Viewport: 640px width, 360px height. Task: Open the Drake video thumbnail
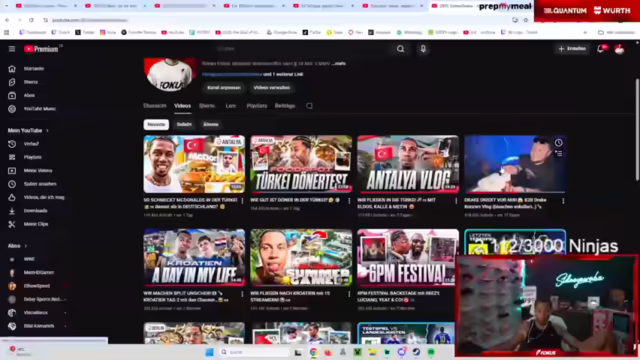(x=515, y=164)
